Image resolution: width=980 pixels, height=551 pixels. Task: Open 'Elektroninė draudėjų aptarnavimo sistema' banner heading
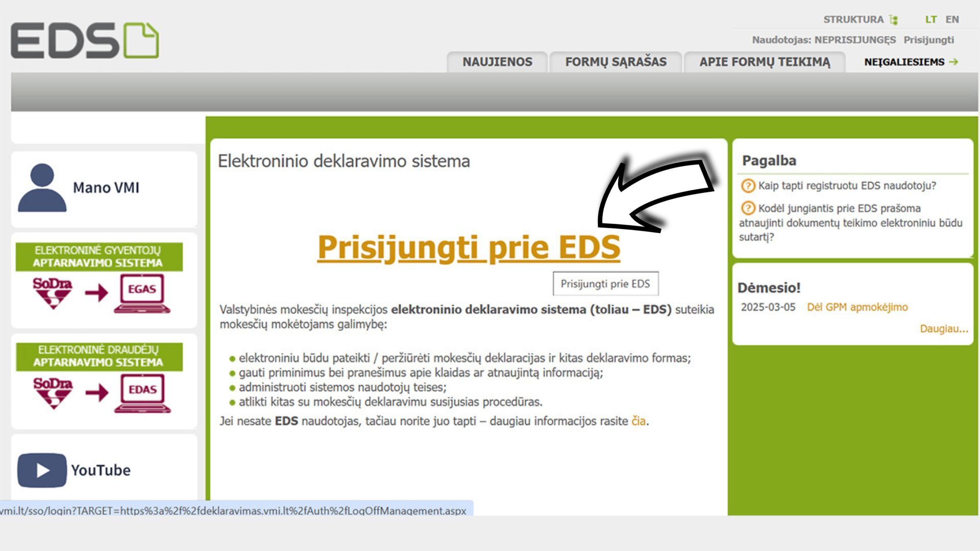click(x=99, y=357)
